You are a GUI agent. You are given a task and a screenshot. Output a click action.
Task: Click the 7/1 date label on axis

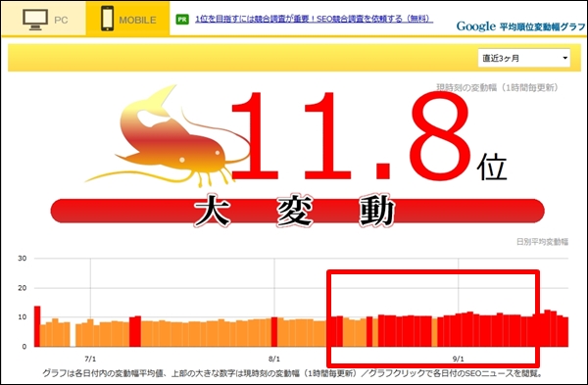[x=90, y=359]
